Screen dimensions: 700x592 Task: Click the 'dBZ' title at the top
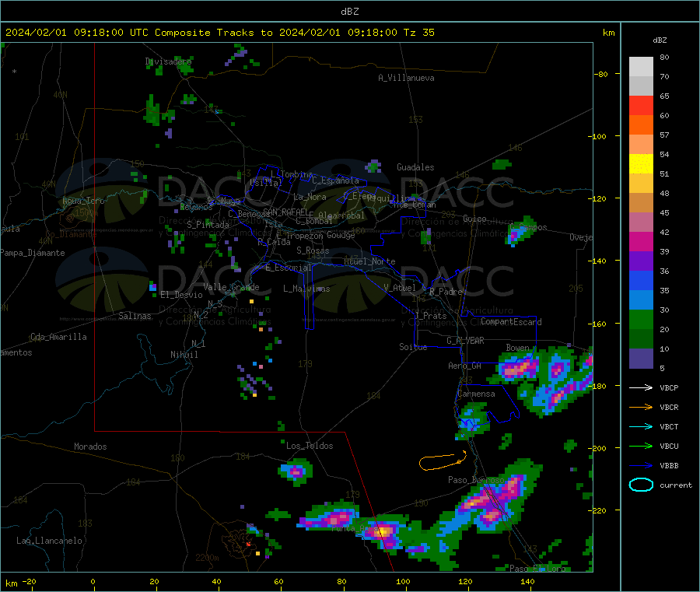(349, 12)
